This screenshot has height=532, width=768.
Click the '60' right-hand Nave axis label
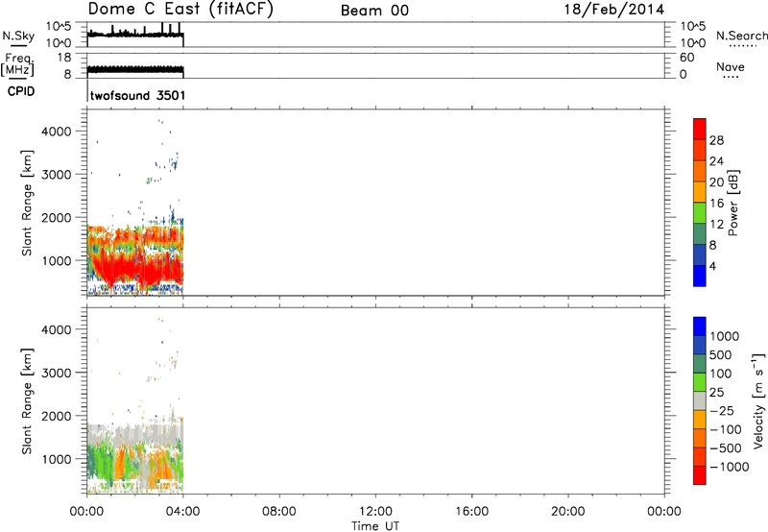point(686,58)
